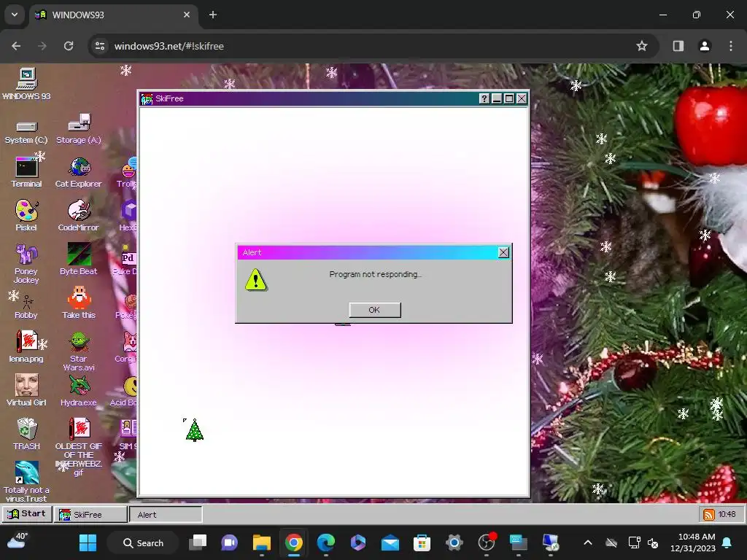Open the Byte Beat desktop icon
Screen dimensions: 747x560
[79, 259]
